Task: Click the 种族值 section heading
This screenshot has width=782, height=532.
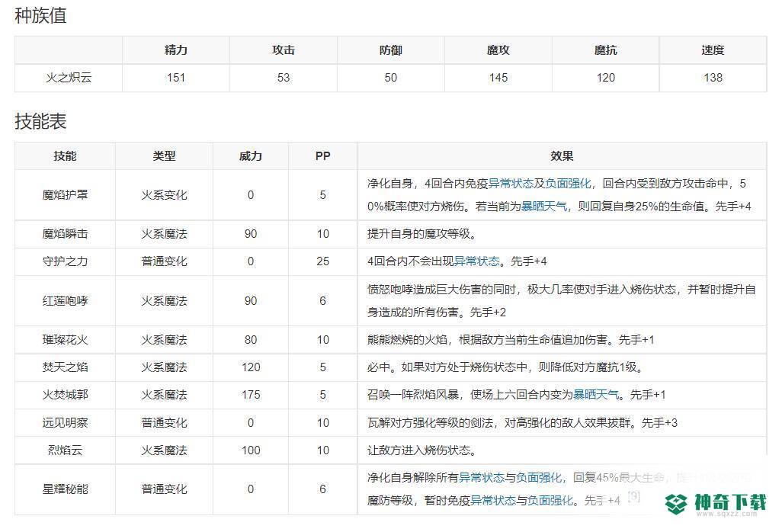Action: [40, 15]
